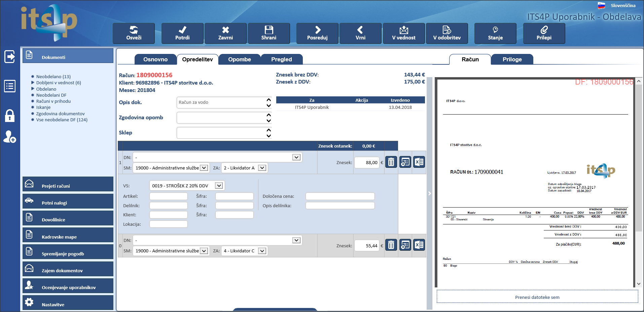The image size is (644, 312).
Task: Click the Artikel input field
Action: tap(168, 196)
